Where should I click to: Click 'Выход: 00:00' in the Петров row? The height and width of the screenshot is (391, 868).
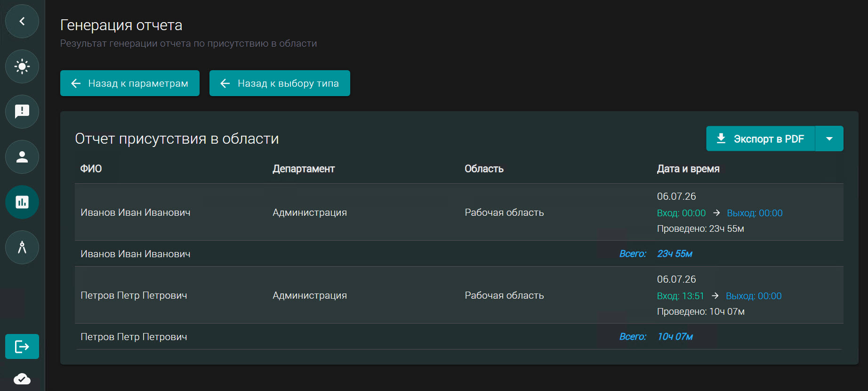click(754, 296)
